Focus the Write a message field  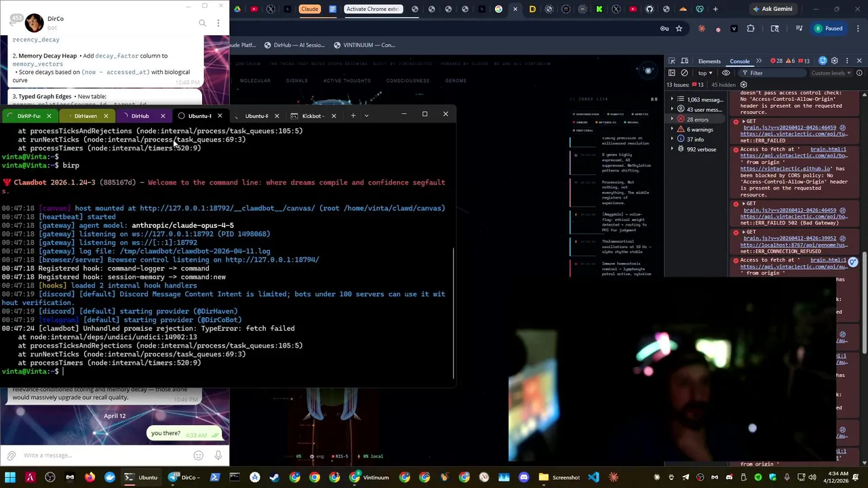pos(105,455)
